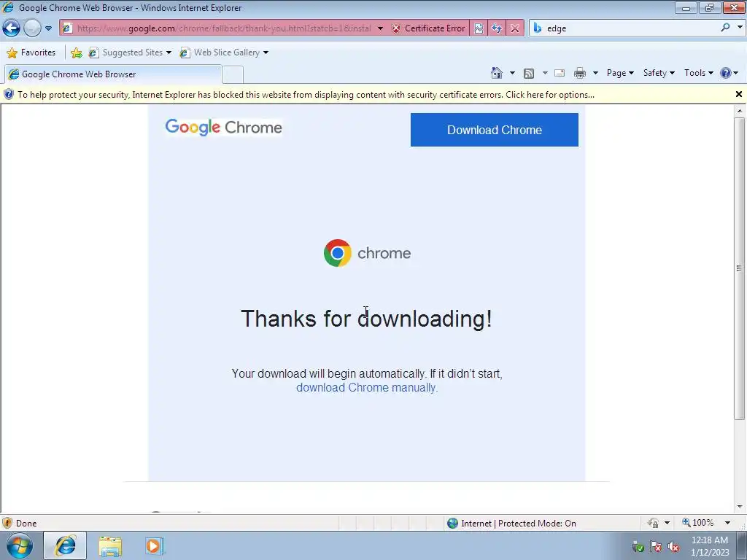This screenshot has width=747, height=560.
Task: Expand the Home button dropdown arrow
Action: pos(512,73)
